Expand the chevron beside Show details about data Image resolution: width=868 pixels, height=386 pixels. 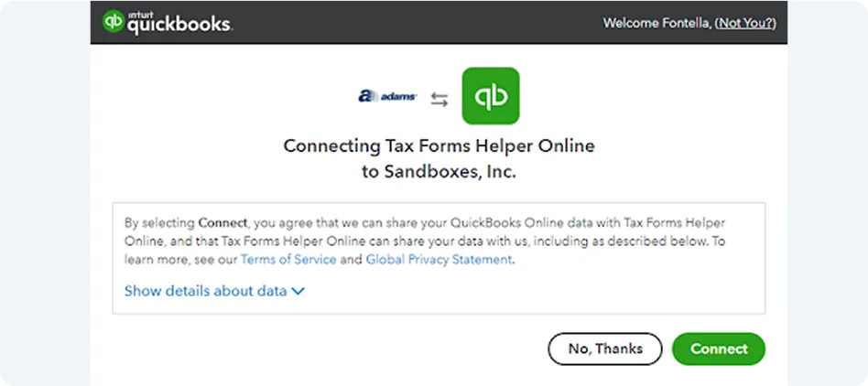(298, 291)
